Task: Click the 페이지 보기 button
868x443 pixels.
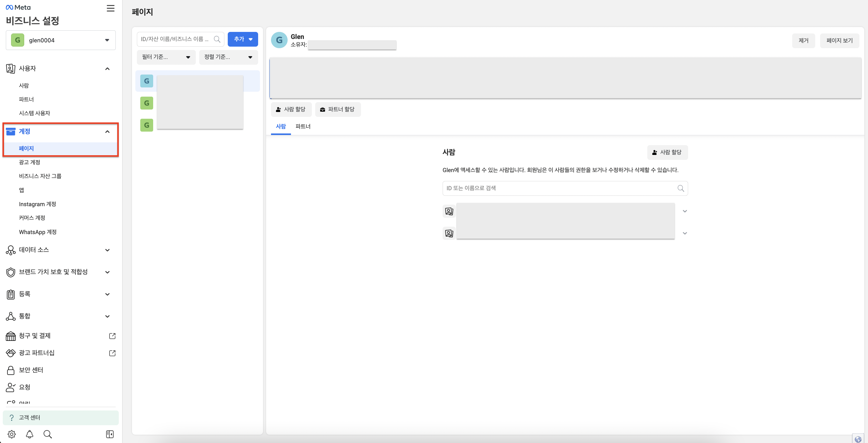Action: point(839,40)
